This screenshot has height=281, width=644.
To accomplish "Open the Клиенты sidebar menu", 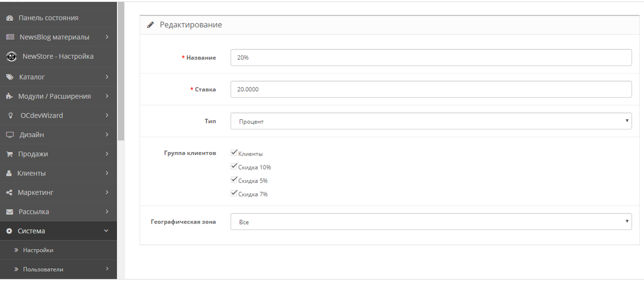I will 58,173.
